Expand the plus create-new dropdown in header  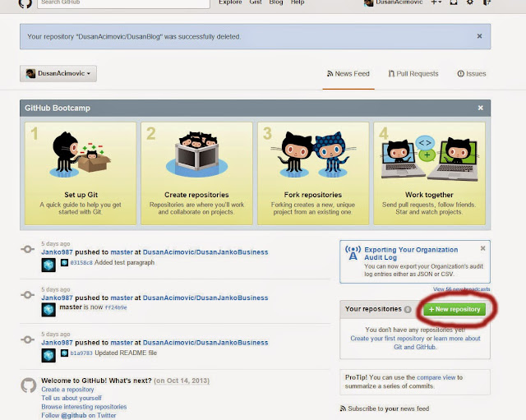[436, 2]
